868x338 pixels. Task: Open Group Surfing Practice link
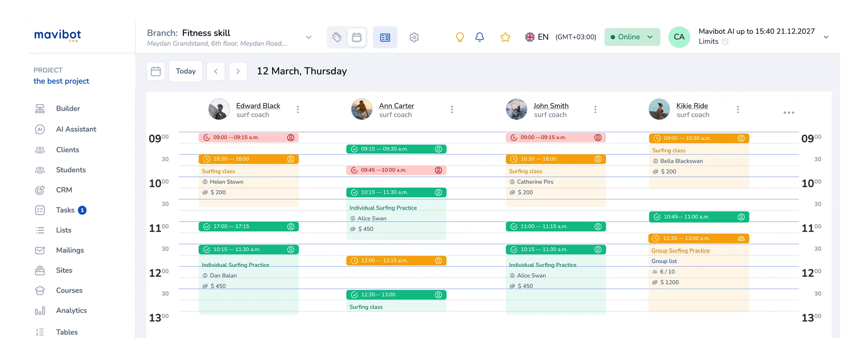coord(680,251)
